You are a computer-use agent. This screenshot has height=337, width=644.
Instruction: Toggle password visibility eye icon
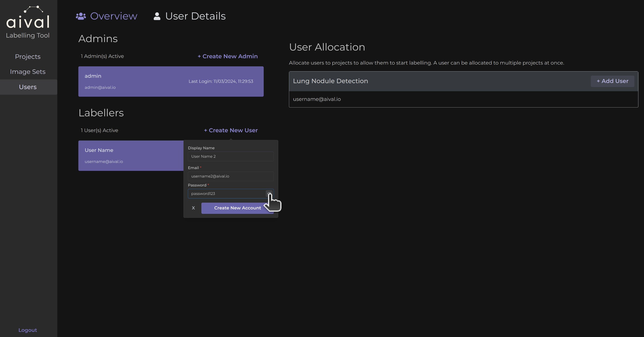pyautogui.click(x=269, y=194)
